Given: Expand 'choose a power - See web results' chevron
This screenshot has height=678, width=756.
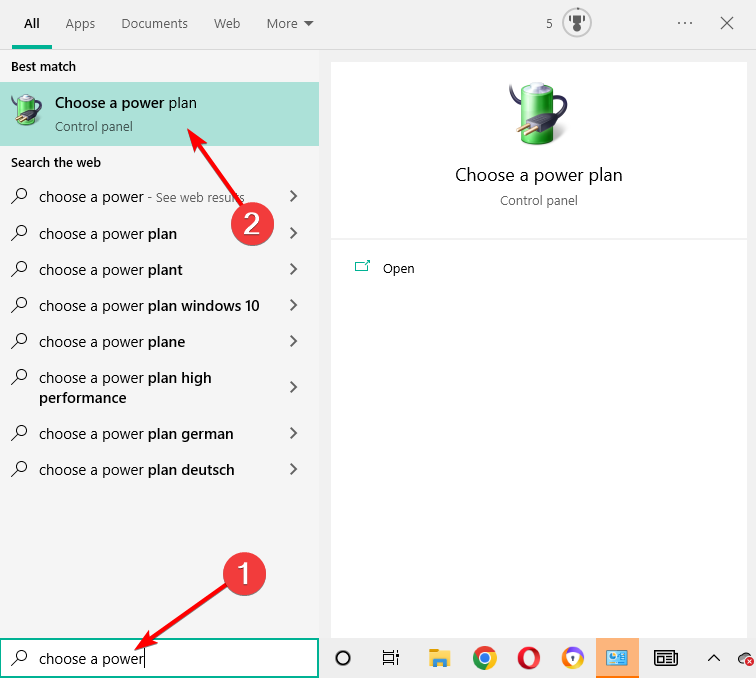Looking at the screenshot, I should pyautogui.click(x=293, y=196).
